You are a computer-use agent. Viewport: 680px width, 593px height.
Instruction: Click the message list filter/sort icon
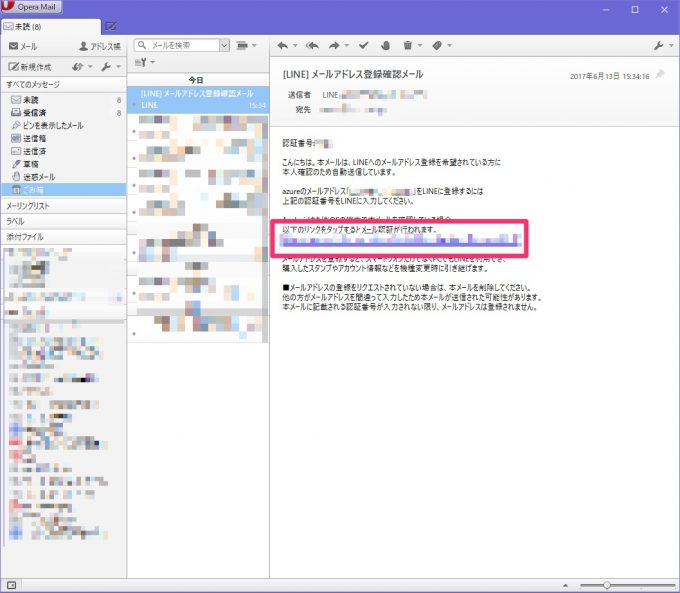click(141, 62)
